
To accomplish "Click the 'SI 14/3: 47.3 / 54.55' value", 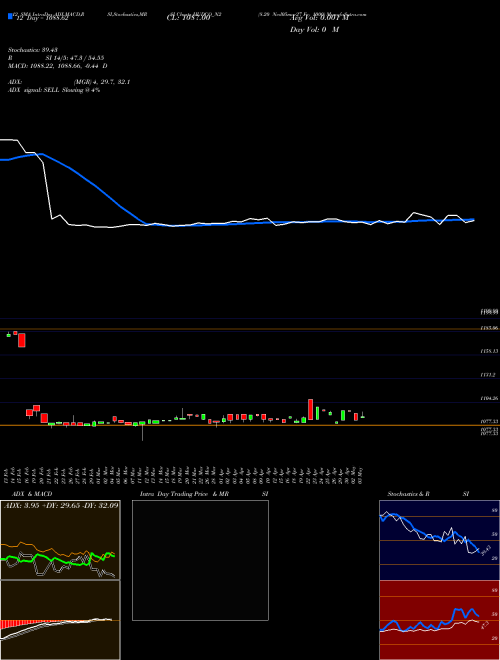I will coord(75,58).
